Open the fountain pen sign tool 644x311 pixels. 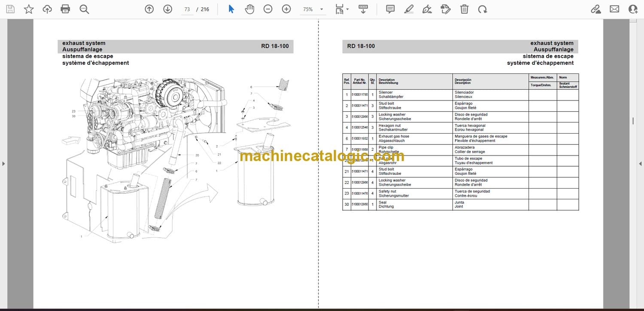[x=427, y=9]
